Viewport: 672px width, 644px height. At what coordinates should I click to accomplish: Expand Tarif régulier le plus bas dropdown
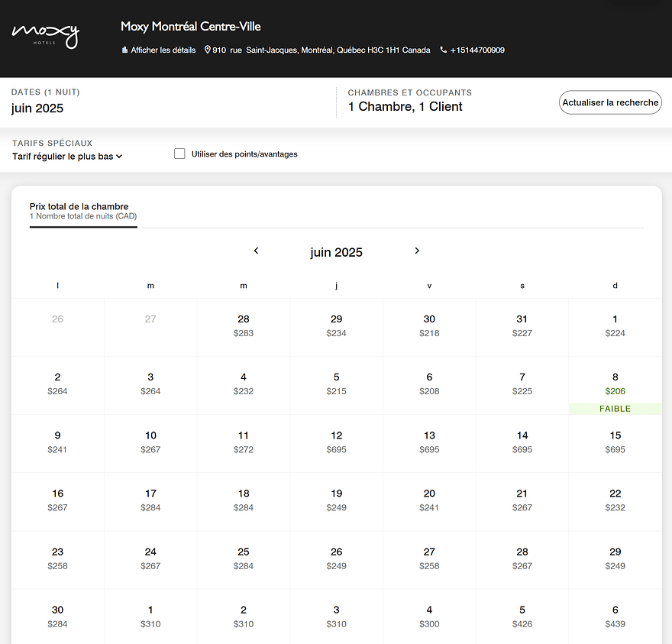[x=67, y=157]
